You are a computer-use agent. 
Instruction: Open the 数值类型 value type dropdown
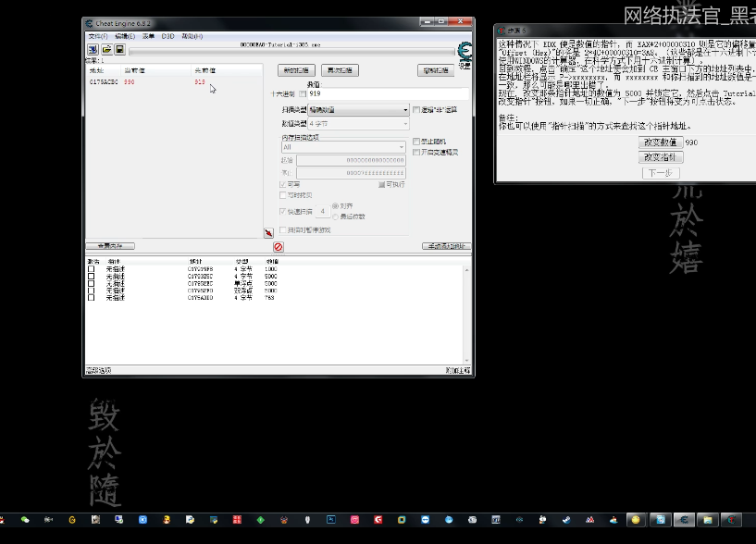coord(358,124)
